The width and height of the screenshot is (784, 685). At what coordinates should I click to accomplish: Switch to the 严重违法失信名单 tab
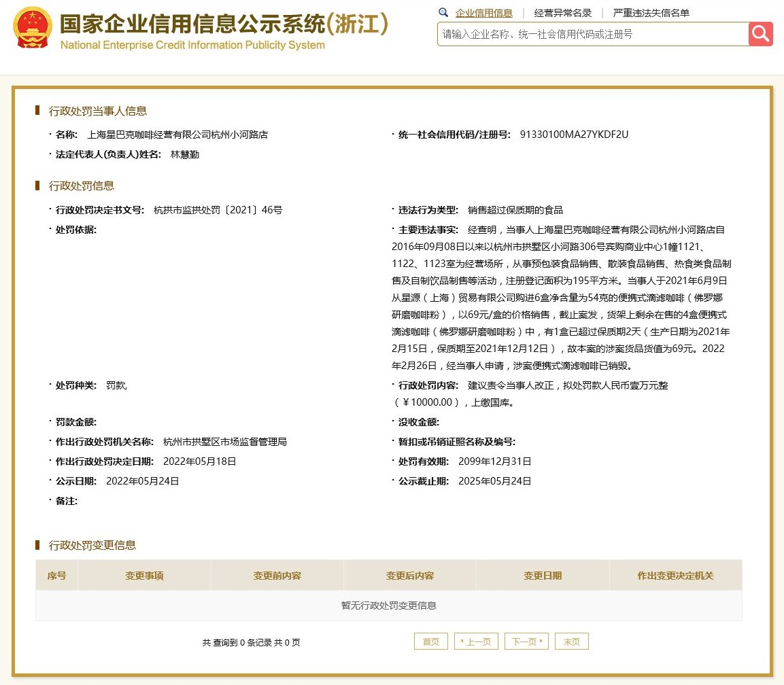651,13
